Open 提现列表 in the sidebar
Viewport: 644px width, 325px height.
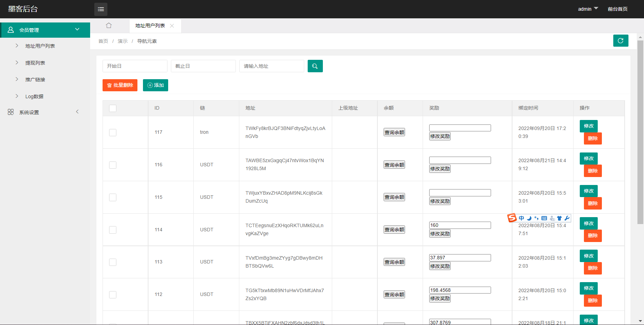click(x=35, y=63)
